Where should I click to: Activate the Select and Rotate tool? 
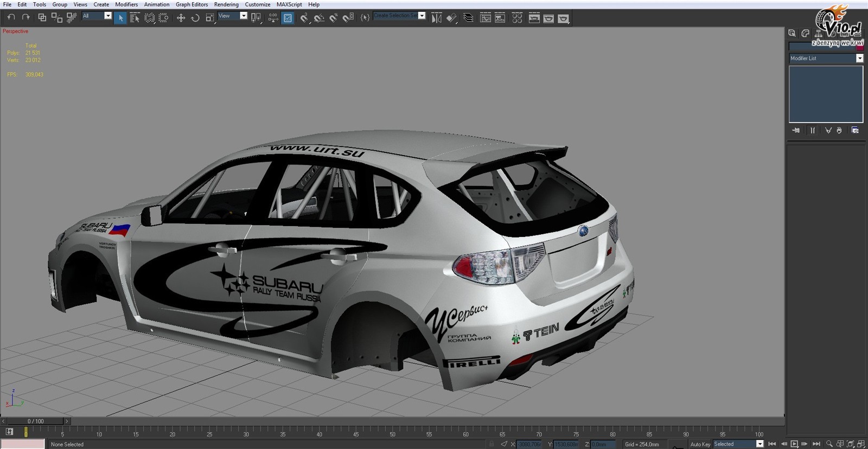point(195,18)
